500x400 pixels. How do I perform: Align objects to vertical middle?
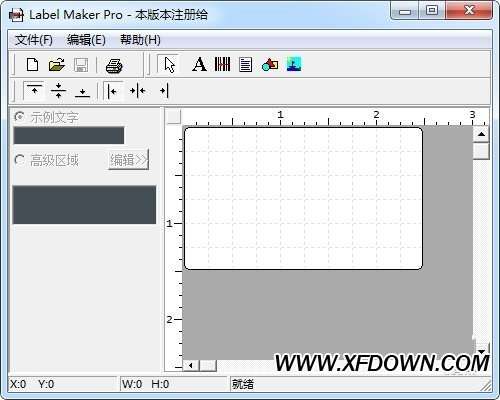(58, 91)
